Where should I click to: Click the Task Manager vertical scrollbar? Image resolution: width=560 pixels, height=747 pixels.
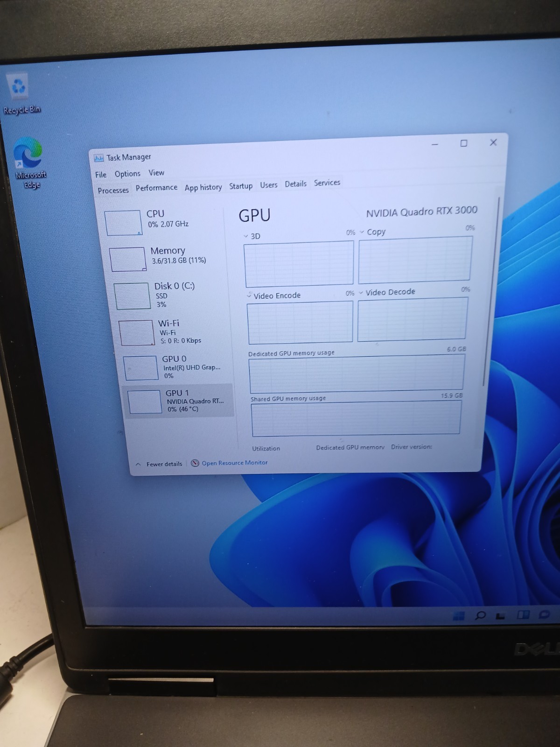pyautogui.click(x=492, y=291)
